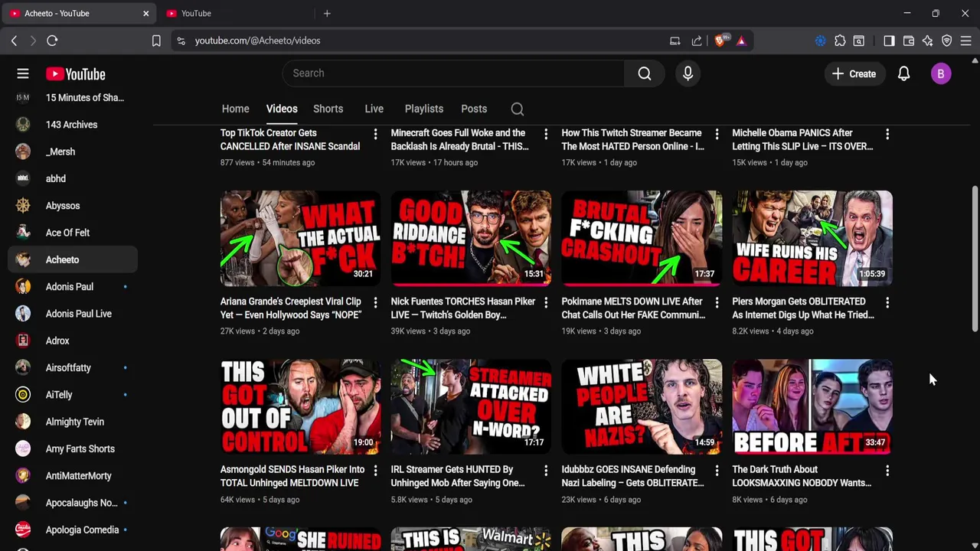Open options for Idubbbz video
980x551 pixels.
[x=717, y=471]
